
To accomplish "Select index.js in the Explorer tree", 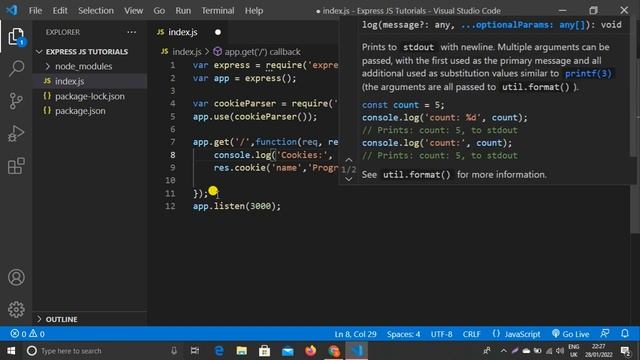I will tap(90, 81).
